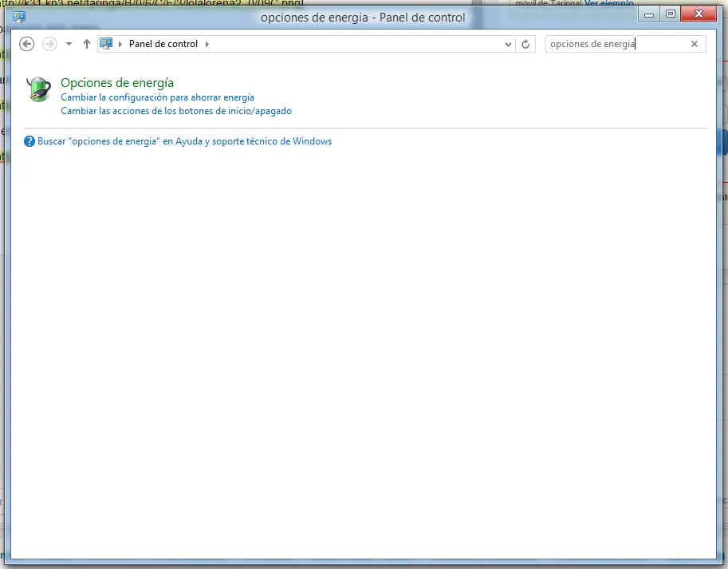Click the battery Opciones de energía icon

click(38, 89)
